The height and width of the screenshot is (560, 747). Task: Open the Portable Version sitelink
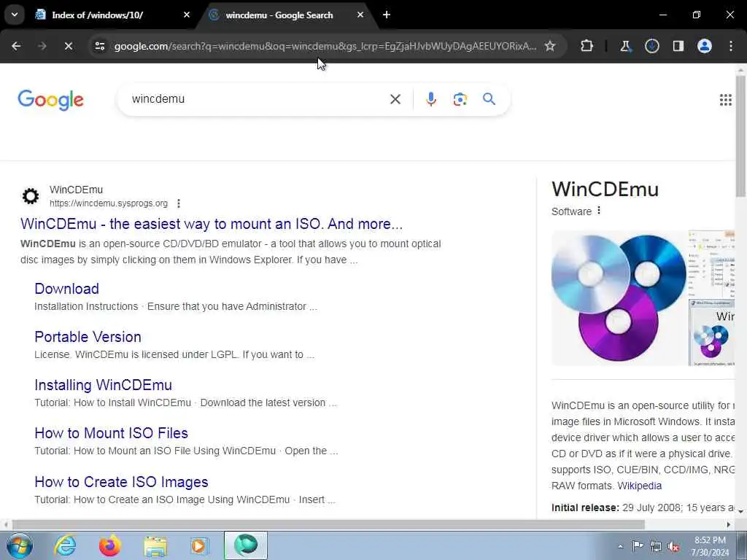[x=88, y=337]
